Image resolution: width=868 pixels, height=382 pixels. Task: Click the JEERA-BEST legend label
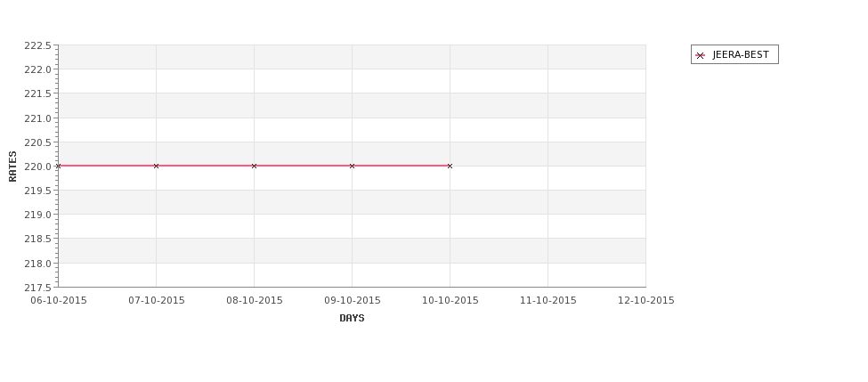pyautogui.click(x=741, y=55)
